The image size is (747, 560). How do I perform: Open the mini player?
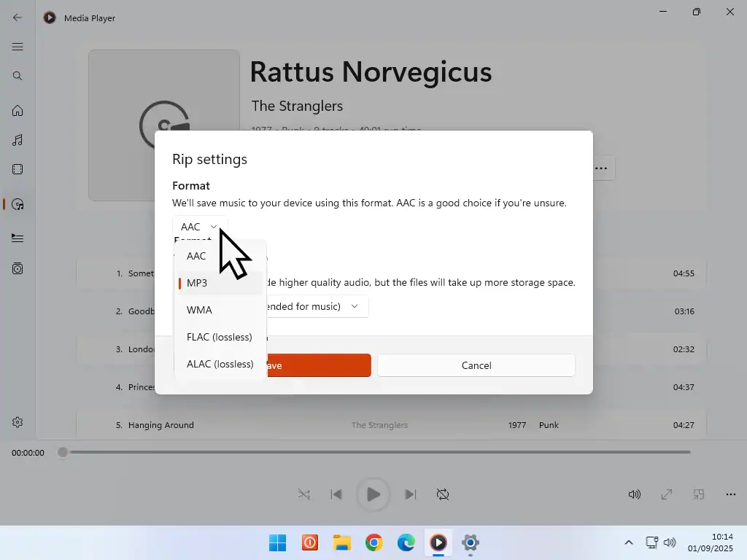coord(698,494)
